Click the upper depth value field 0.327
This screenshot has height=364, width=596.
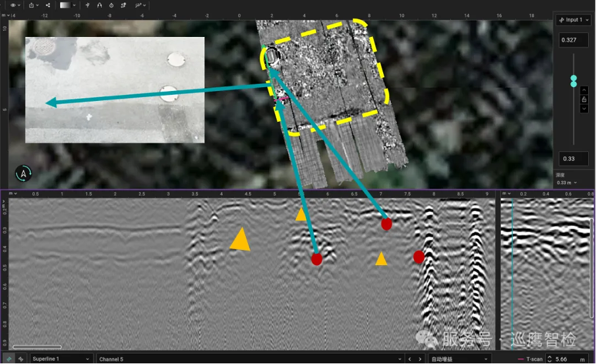tap(573, 40)
